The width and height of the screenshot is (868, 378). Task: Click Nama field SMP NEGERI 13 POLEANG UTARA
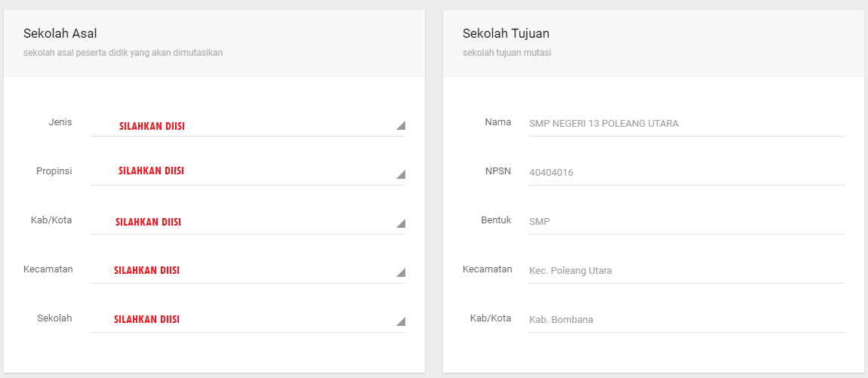tap(686, 124)
